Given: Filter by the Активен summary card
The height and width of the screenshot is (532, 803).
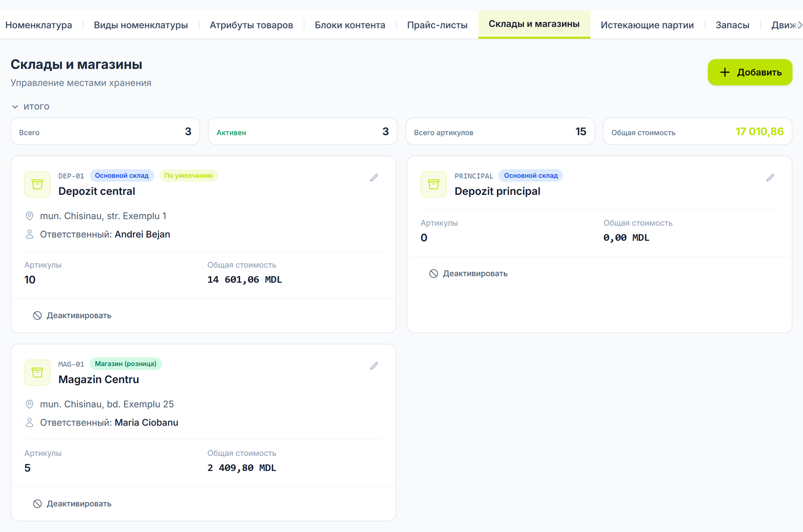Looking at the screenshot, I should pyautogui.click(x=302, y=132).
